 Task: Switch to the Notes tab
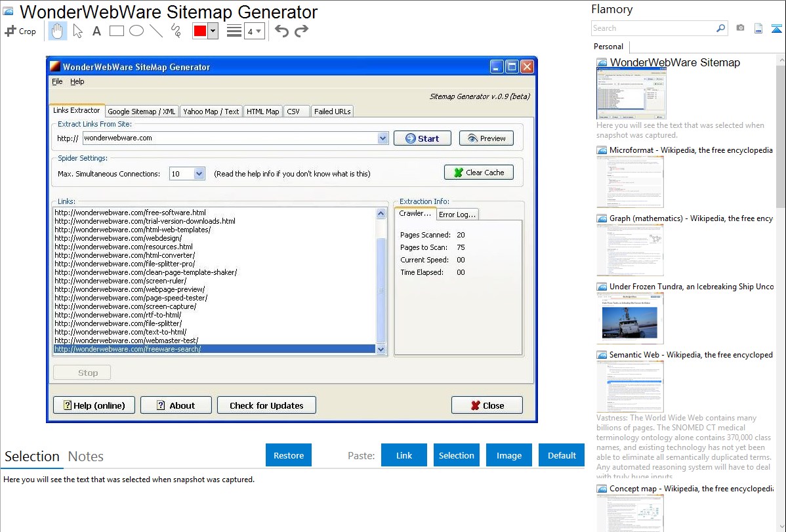[85, 457]
